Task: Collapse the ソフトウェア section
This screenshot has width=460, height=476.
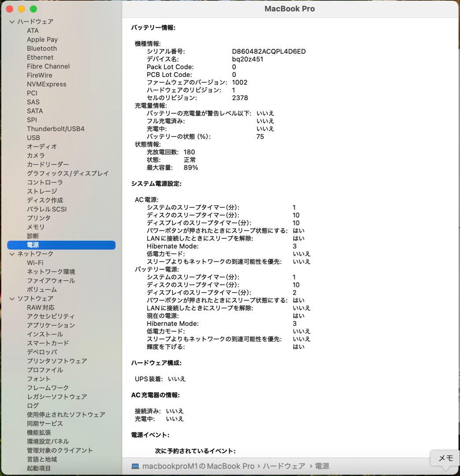Action: pyautogui.click(x=11, y=298)
